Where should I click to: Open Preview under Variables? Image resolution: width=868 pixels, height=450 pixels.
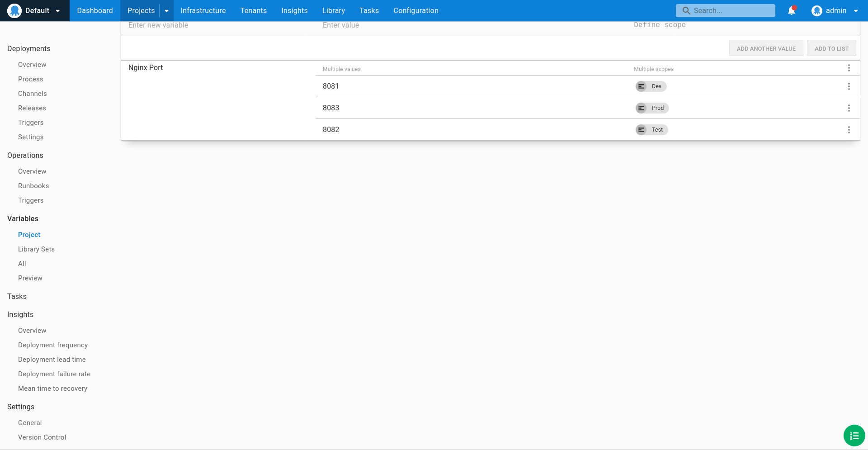pyautogui.click(x=30, y=278)
